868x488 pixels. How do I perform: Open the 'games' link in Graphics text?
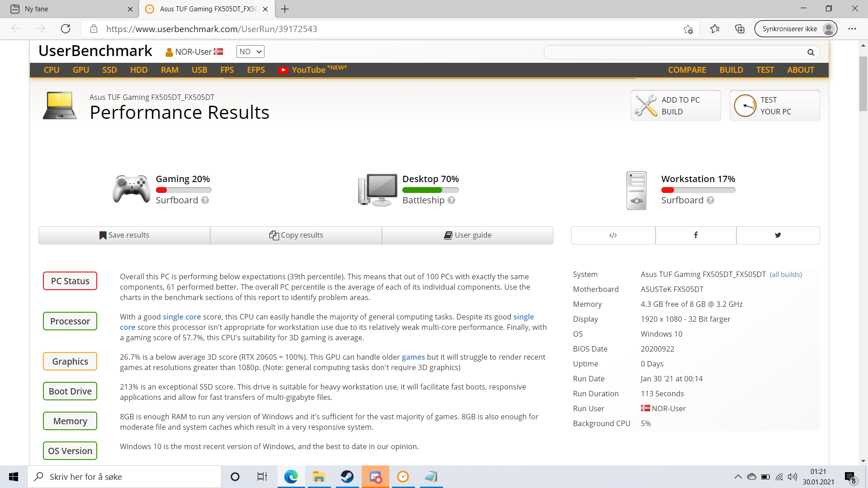413,357
